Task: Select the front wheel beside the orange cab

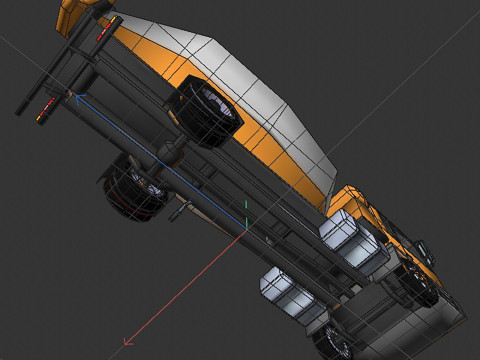Action: click(x=418, y=282)
